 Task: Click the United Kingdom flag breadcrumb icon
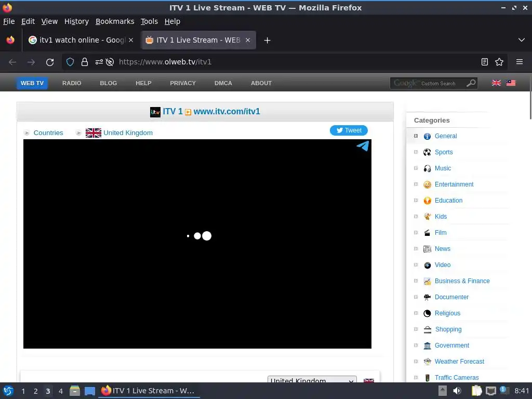[94, 132]
